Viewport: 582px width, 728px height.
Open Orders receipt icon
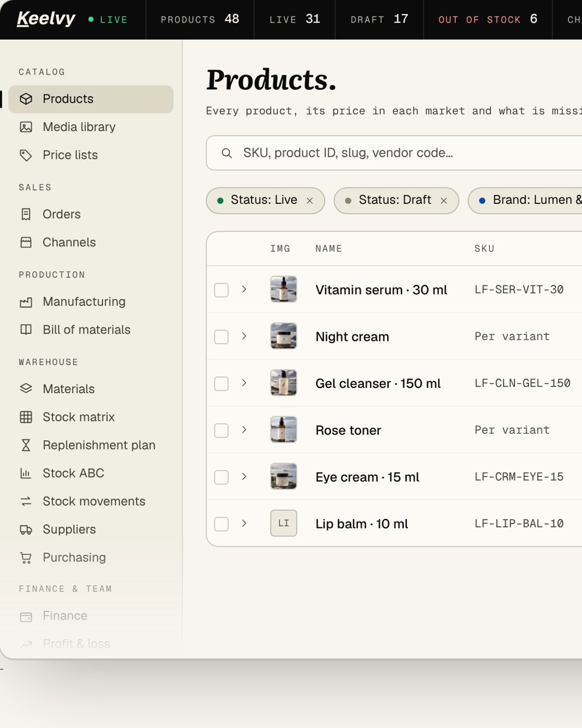[26, 214]
